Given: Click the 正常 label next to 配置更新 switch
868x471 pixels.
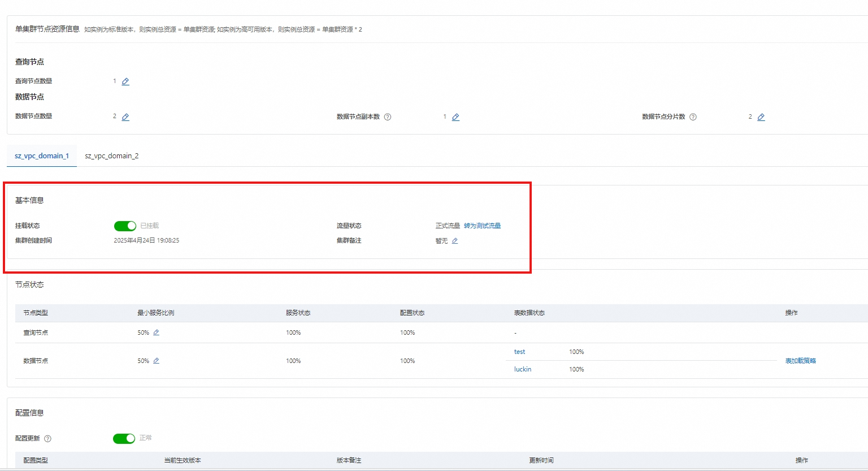Looking at the screenshot, I should click(146, 438).
